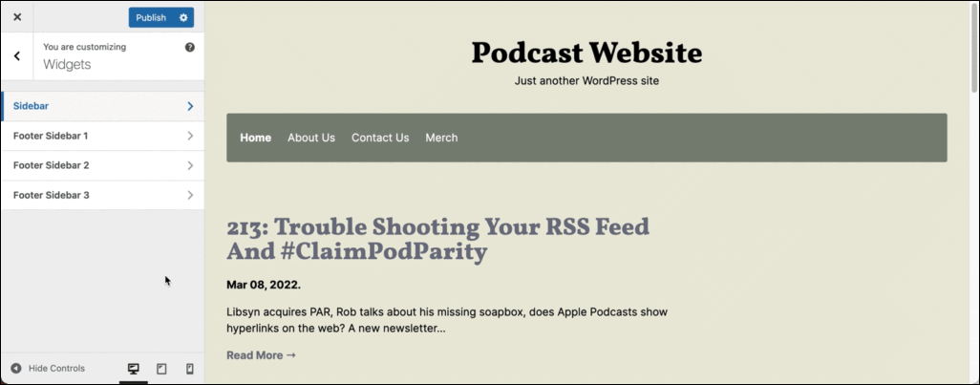Viewport: 980px width, 385px height.
Task: Click the Hide Controls arrow icon
Action: [16, 368]
